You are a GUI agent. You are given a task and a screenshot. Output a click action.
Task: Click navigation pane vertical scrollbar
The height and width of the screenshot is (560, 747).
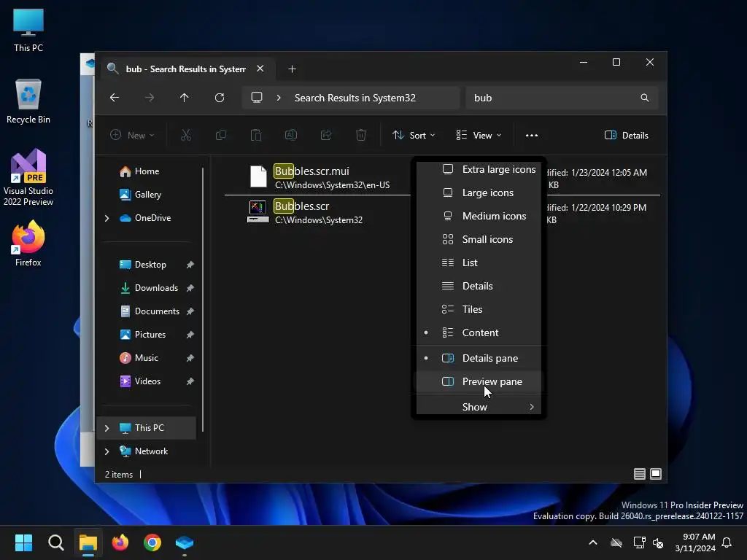click(x=203, y=299)
